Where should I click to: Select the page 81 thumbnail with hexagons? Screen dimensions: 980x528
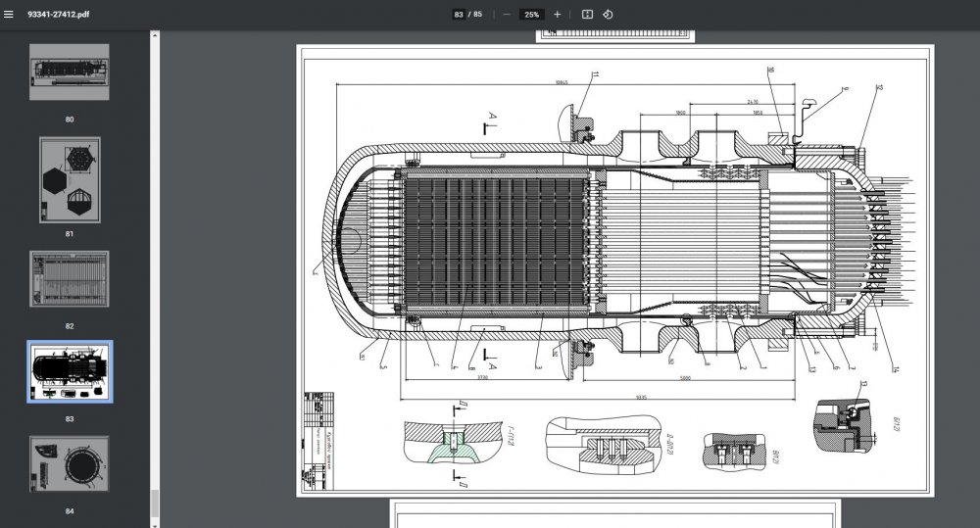coord(70,179)
